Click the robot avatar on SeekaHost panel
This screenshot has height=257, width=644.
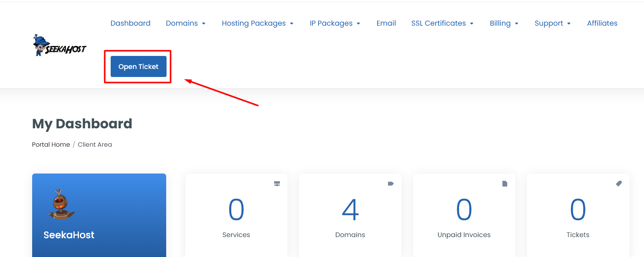[x=61, y=204]
